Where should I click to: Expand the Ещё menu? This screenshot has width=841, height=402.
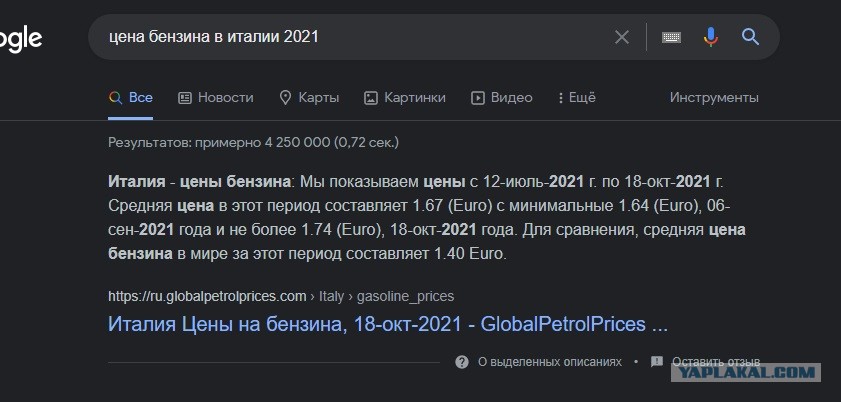(577, 98)
